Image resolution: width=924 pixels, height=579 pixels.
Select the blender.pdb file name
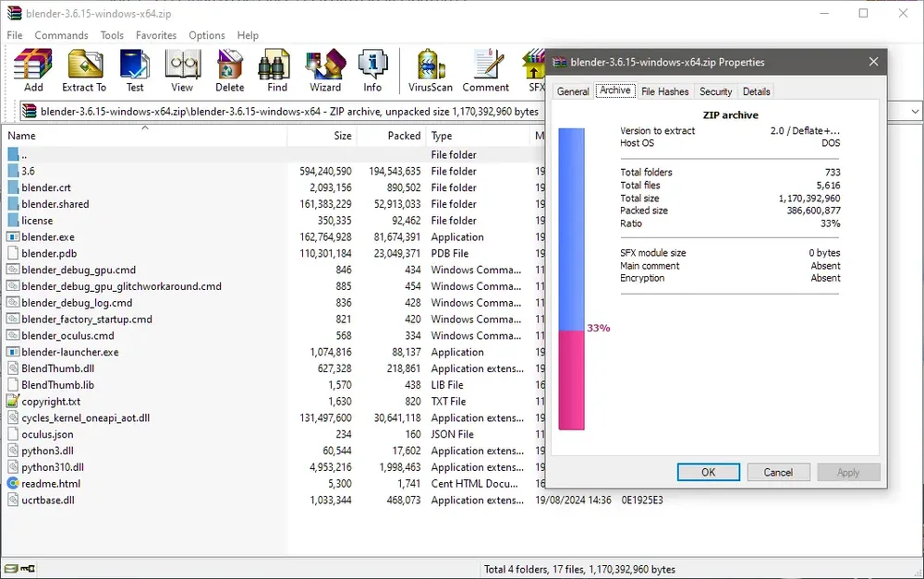click(49, 254)
